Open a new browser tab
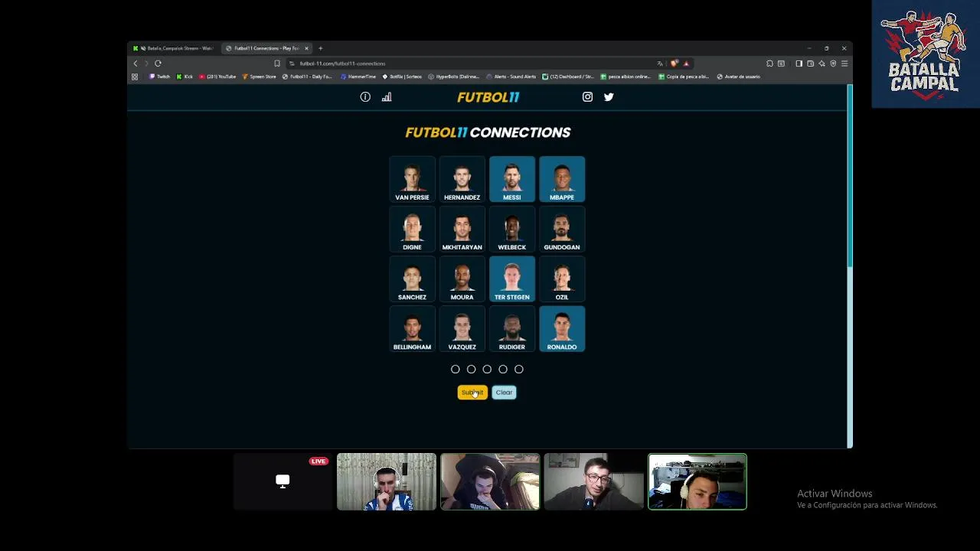 (x=321, y=48)
